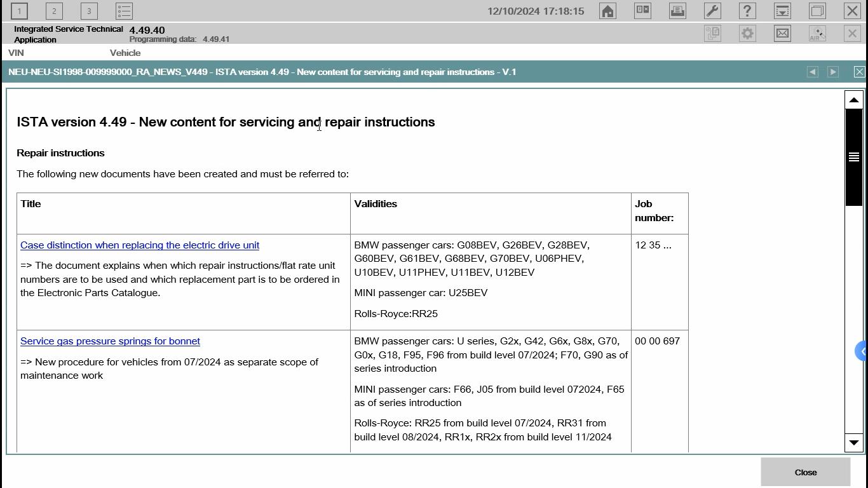
Task: Click 'Rolls-Royce: RR25 from build level 07/2024' text
Action: coord(483,430)
